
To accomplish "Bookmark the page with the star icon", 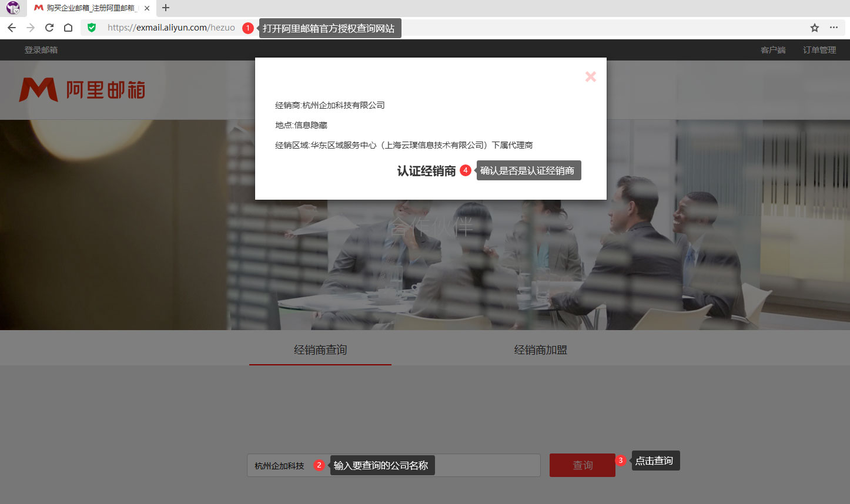I will pos(815,28).
